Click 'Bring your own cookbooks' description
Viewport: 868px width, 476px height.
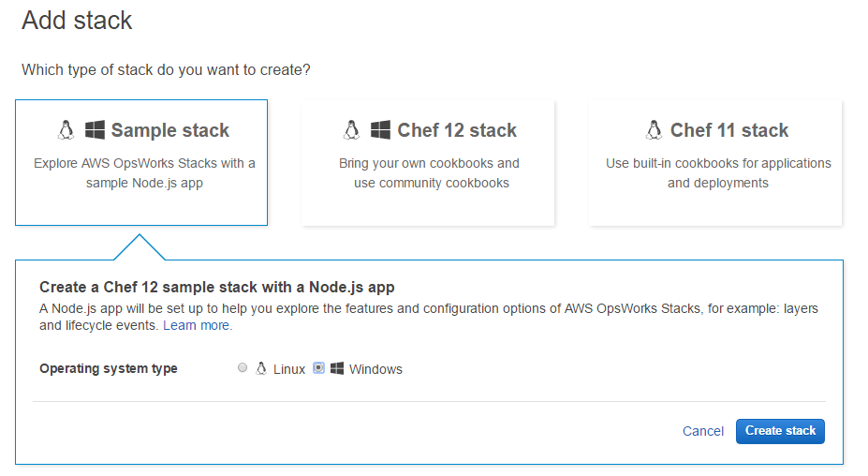tap(430, 173)
